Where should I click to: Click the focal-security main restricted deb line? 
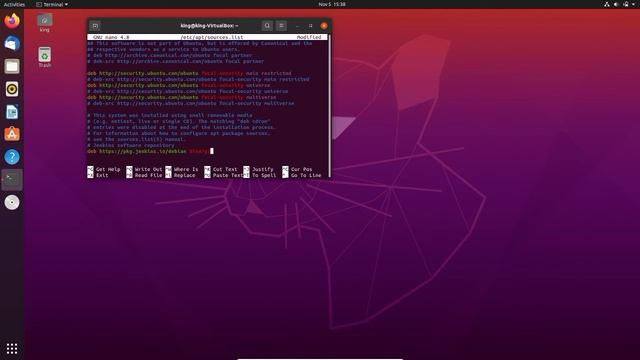[x=189, y=73]
